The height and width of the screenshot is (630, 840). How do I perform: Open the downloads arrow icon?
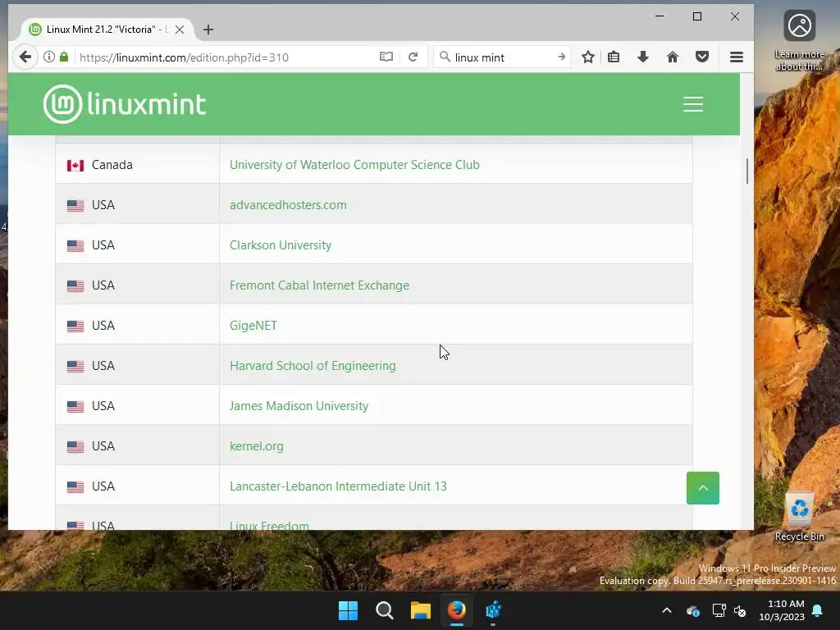[x=643, y=57]
